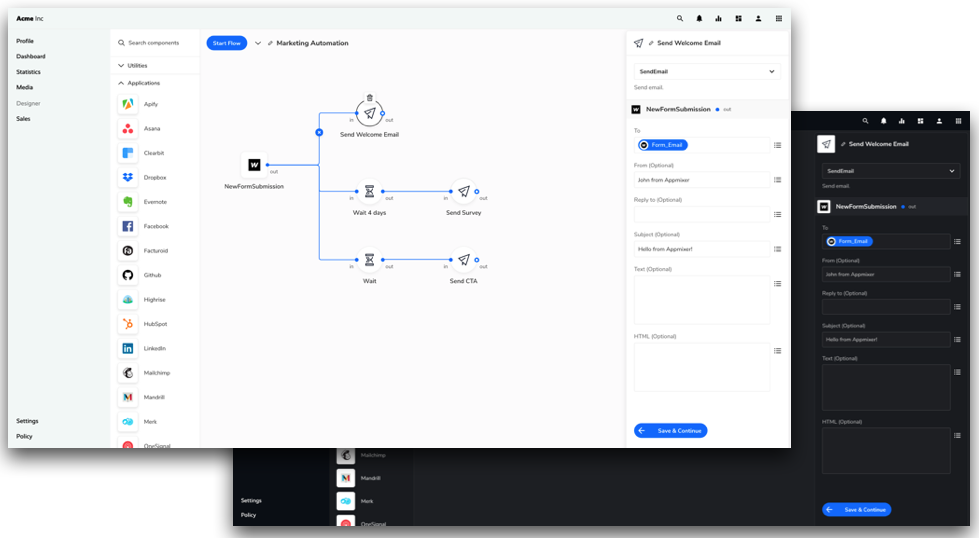Viewport: 979px width, 538px height.
Task: Delete the Send Welcome Email node with trash icon
Action: (x=370, y=97)
